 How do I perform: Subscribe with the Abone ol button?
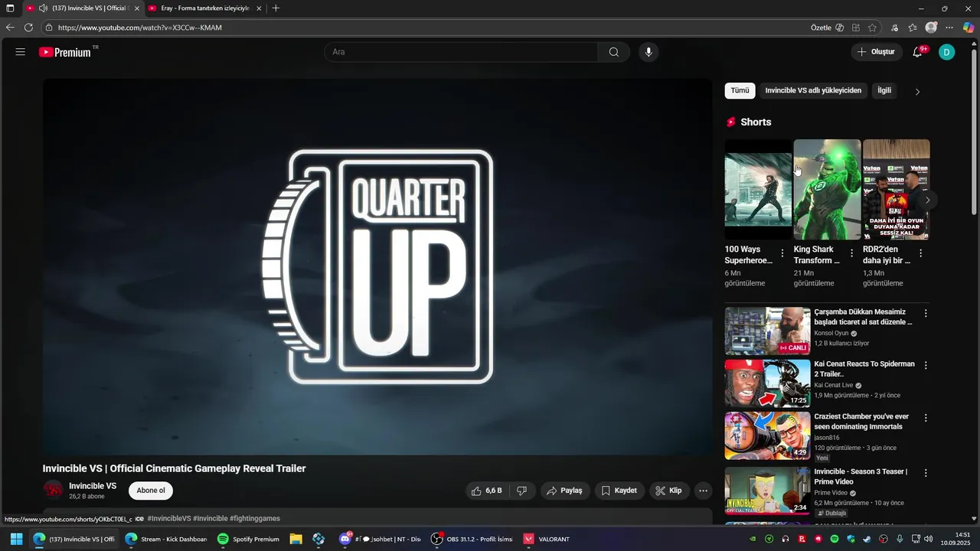coord(151,491)
